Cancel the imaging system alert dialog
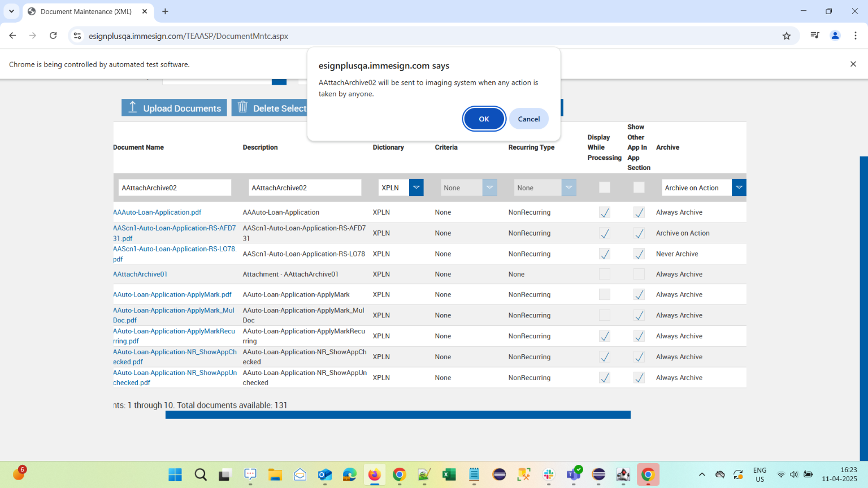The height and width of the screenshot is (488, 868). pyautogui.click(x=529, y=119)
